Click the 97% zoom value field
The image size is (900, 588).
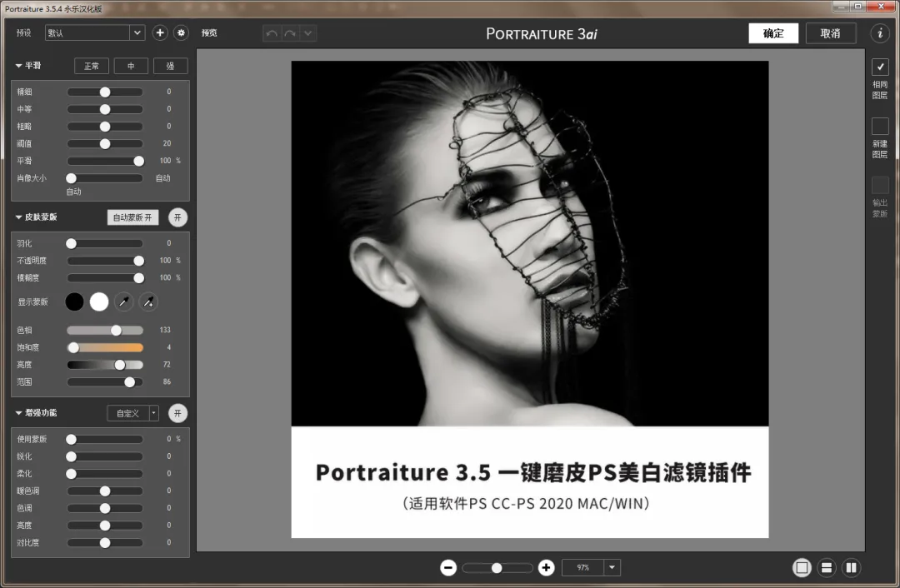[x=582, y=568]
